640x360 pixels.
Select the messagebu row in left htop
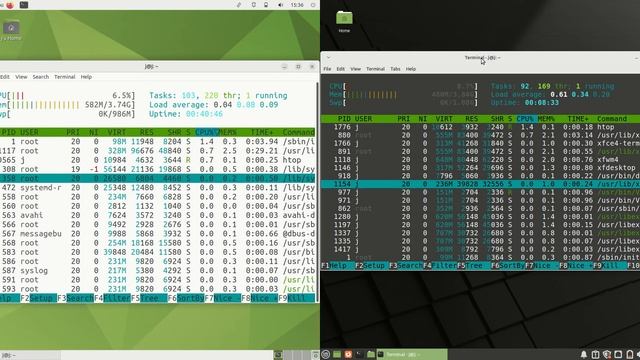coord(158,233)
